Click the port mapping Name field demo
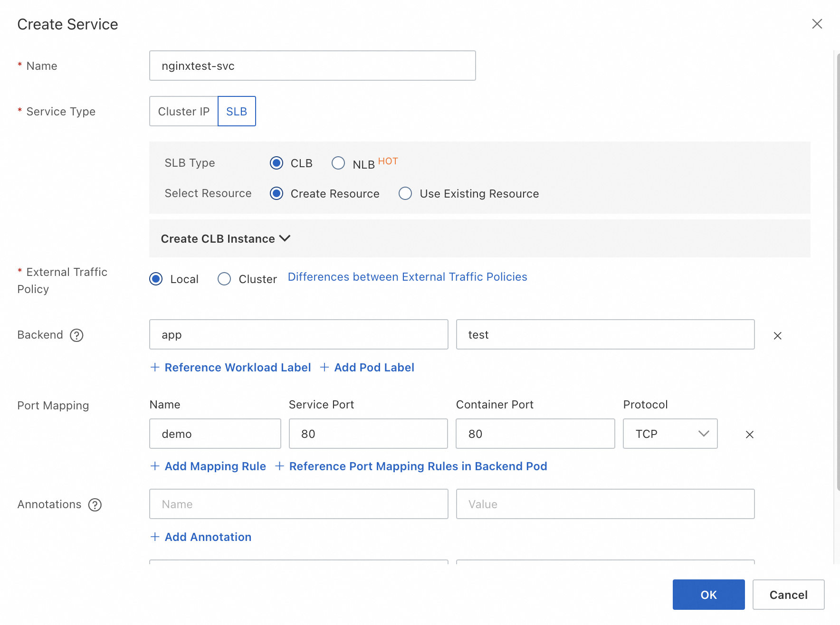Screen dimensions: 840x625 215,434
